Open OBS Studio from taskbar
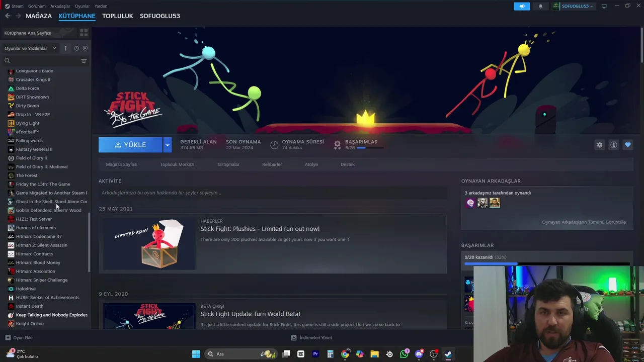 pos(434,354)
